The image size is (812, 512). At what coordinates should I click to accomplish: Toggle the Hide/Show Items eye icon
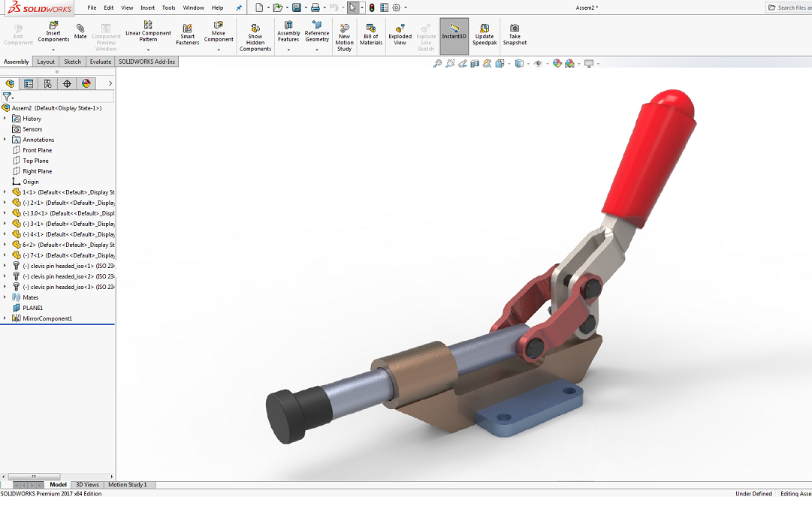[x=538, y=63]
